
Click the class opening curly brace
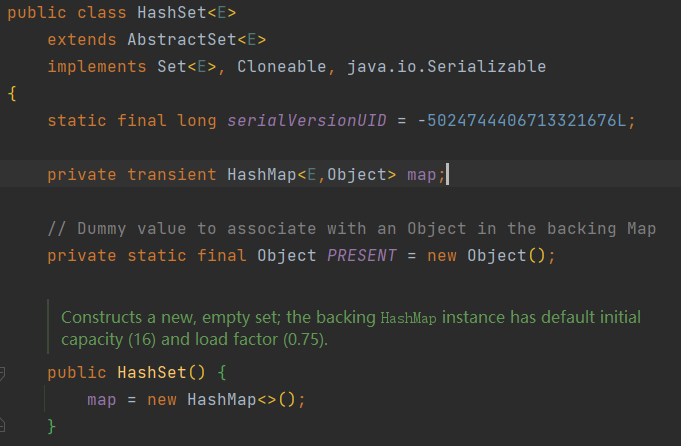11,94
